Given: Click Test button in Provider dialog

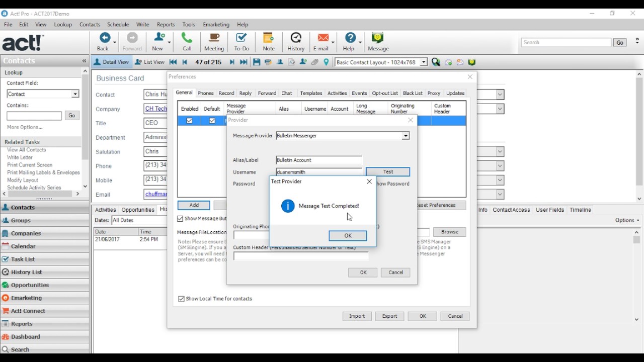Looking at the screenshot, I should (x=388, y=172).
